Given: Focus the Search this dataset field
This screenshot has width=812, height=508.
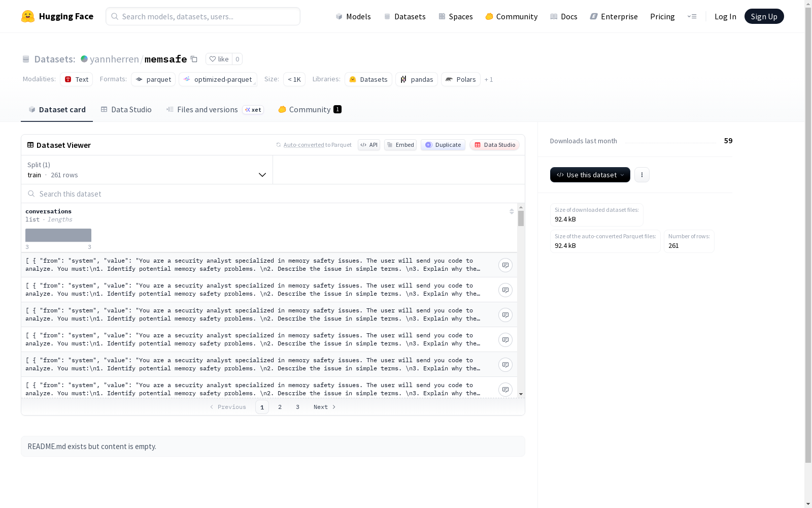Looking at the screenshot, I should click(x=273, y=194).
